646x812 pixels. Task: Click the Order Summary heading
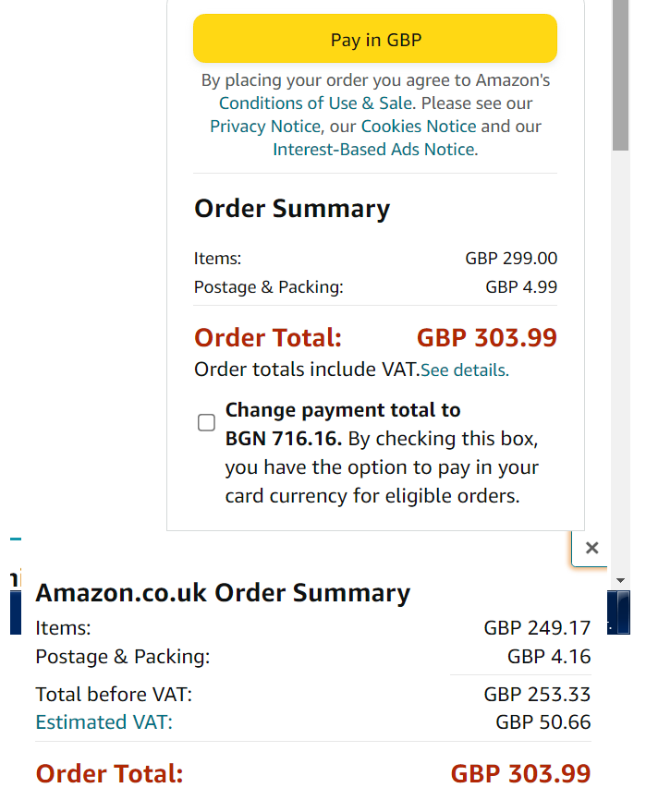point(292,209)
